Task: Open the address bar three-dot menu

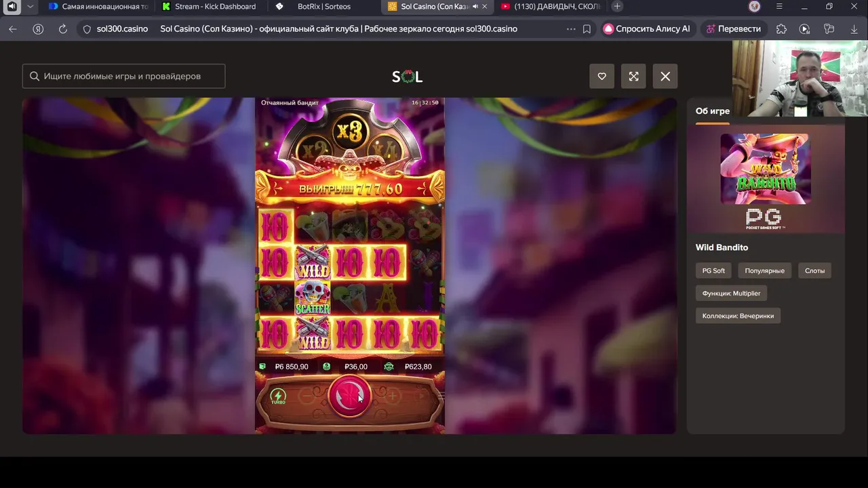Action: (x=570, y=29)
